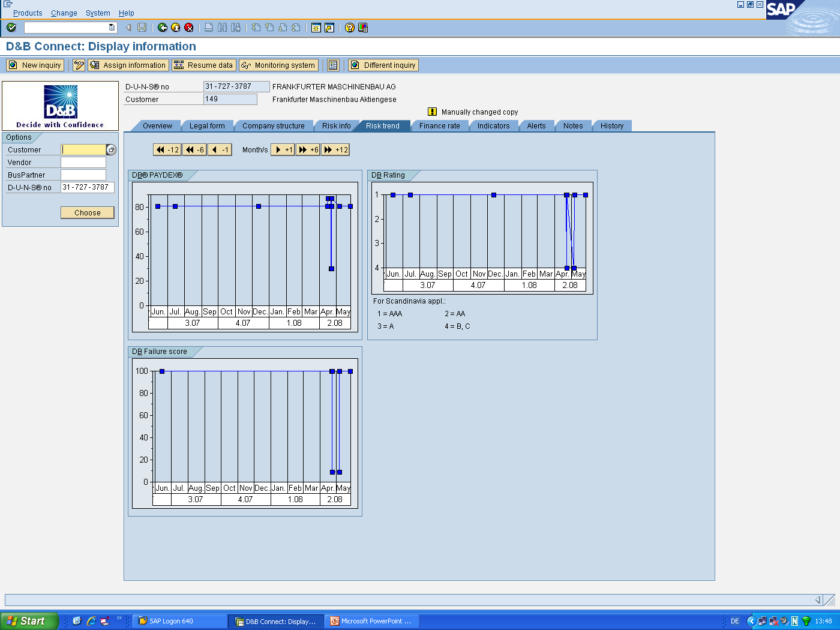Click the Vendor input field
840x630 pixels.
tap(83, 162)
